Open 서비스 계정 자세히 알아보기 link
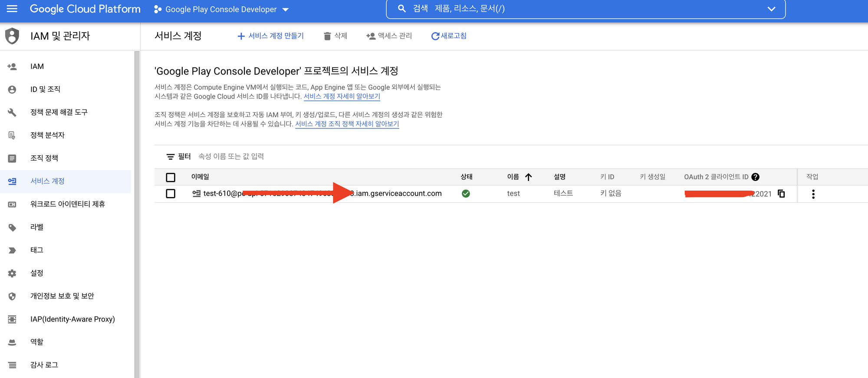868x378 pixels. tap(342, 96)
